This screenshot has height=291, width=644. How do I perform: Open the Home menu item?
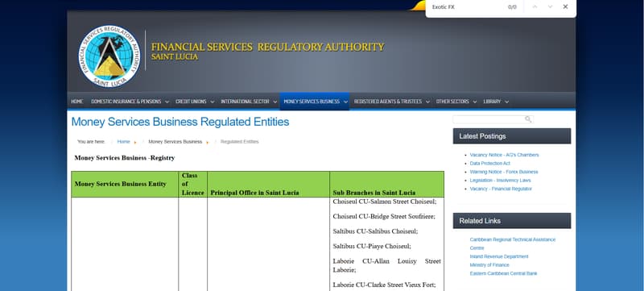coord(76,102)
